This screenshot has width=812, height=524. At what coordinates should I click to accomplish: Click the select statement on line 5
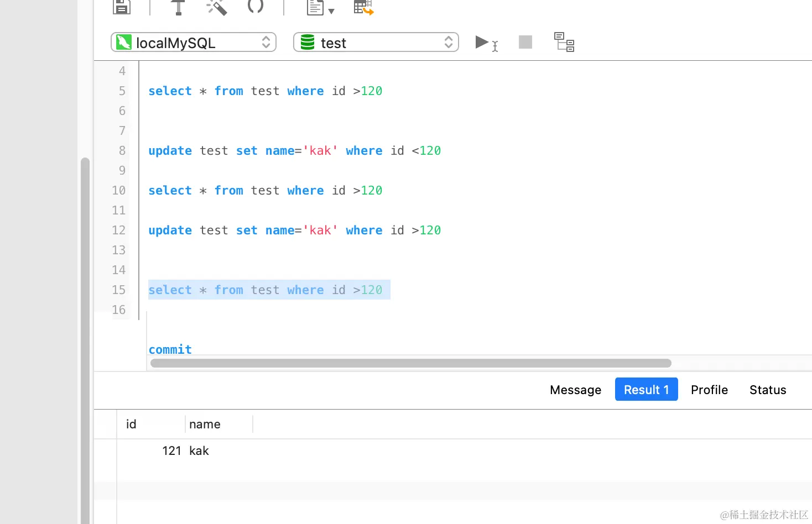coord(265,91)
